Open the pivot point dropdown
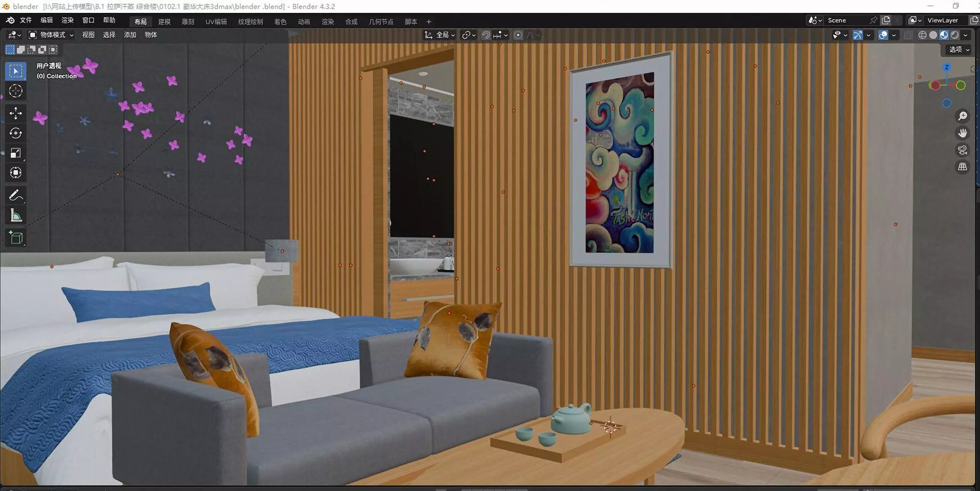The width and height of the screenshot is (980, 491). tap(469, 35)
